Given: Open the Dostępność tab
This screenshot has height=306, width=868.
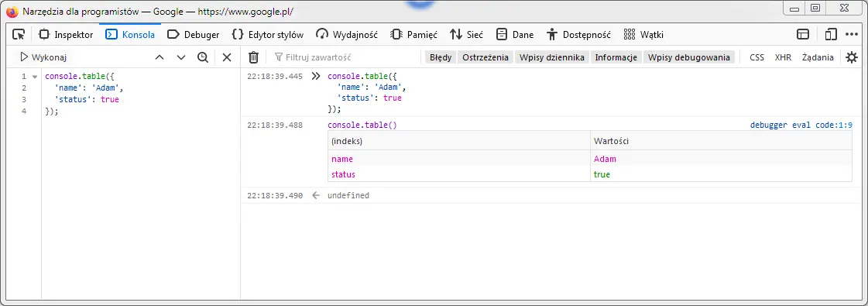Looking at the screenshot, I should (579, 34).
